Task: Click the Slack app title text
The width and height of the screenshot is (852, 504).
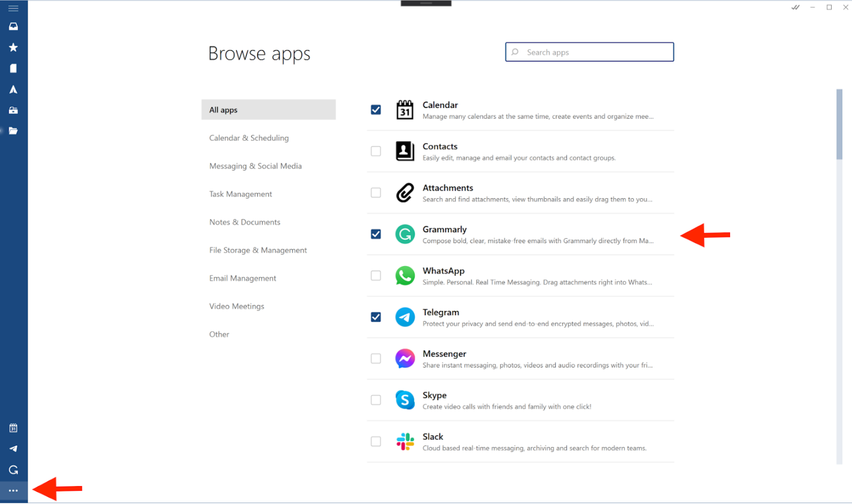Action: coord(433,437)
